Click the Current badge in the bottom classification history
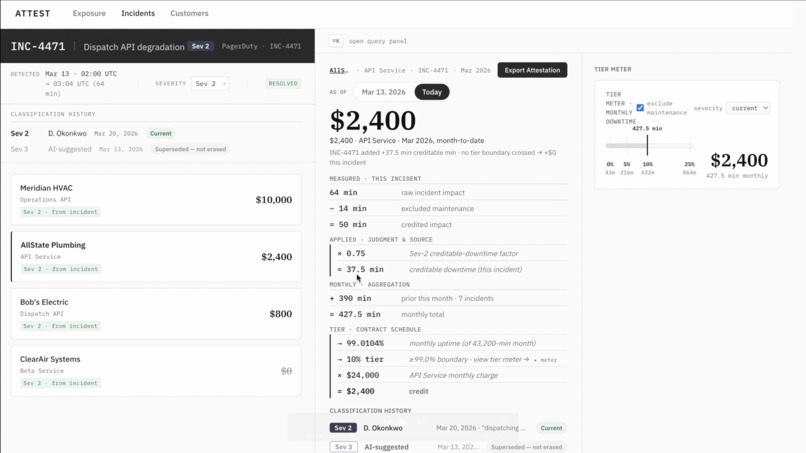 (x=551, y=428)
